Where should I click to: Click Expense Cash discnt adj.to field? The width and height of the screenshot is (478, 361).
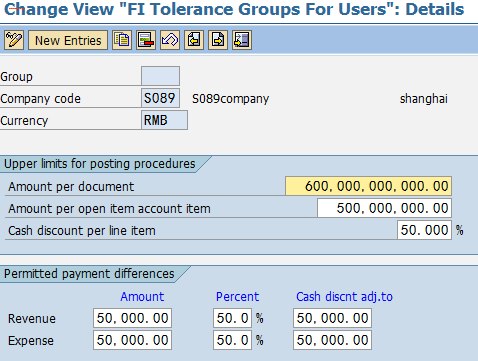[332, 340]
